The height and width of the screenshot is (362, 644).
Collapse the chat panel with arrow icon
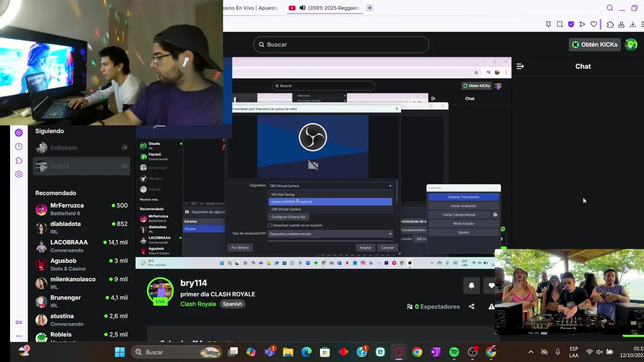click(x=520, y=66)
